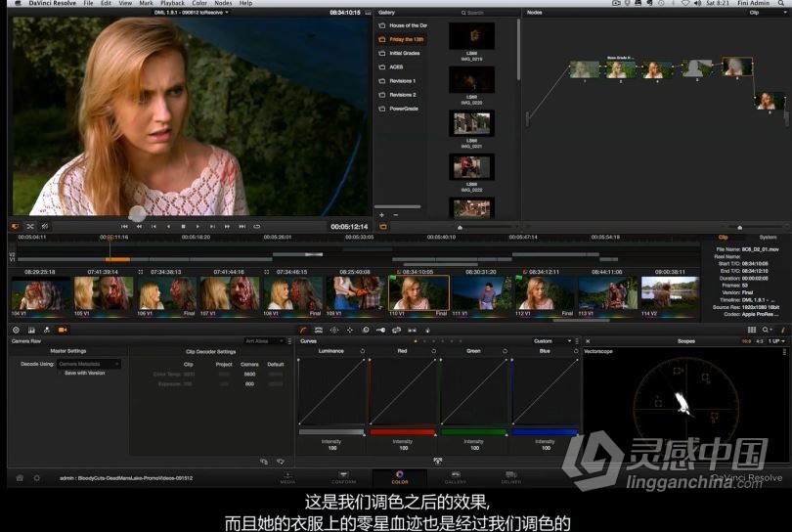Screen dimensions: 792x532
Task: Select the Friday the 13th album
Action: point(402,39)
